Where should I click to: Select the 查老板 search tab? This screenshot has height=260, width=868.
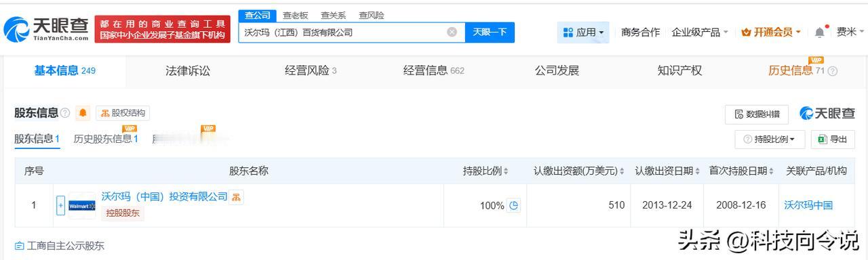295,15
